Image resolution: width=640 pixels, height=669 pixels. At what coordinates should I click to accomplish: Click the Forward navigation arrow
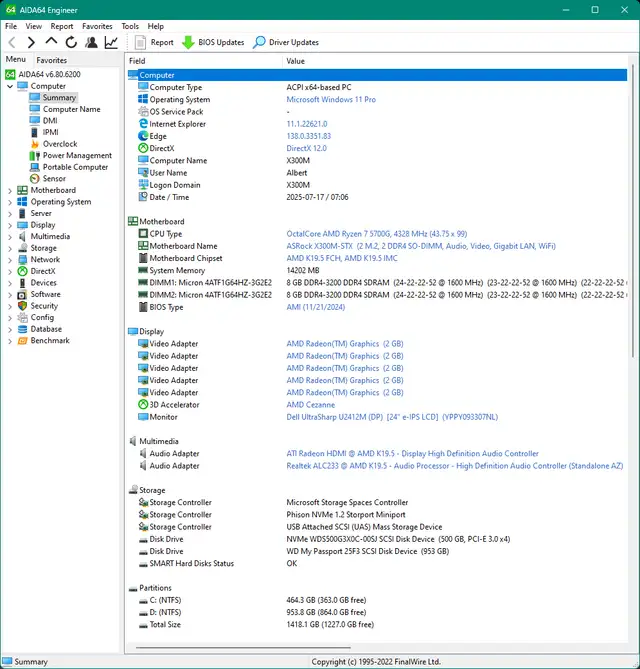(x=31, y=42)
